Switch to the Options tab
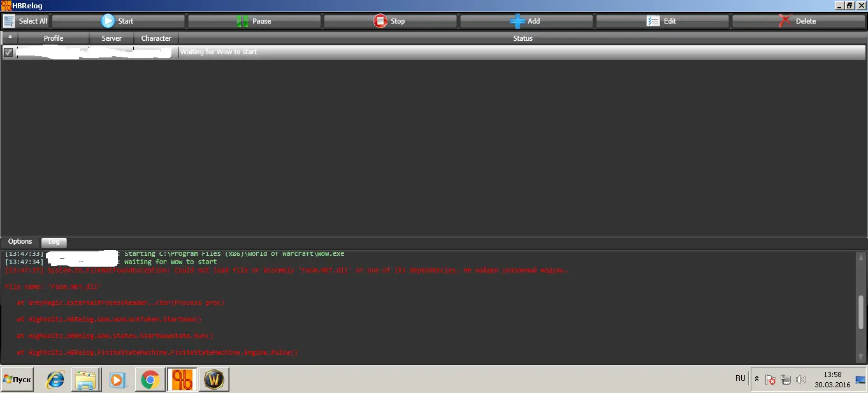The width and height of the screenshot is (868, 393). pos(20,242)
